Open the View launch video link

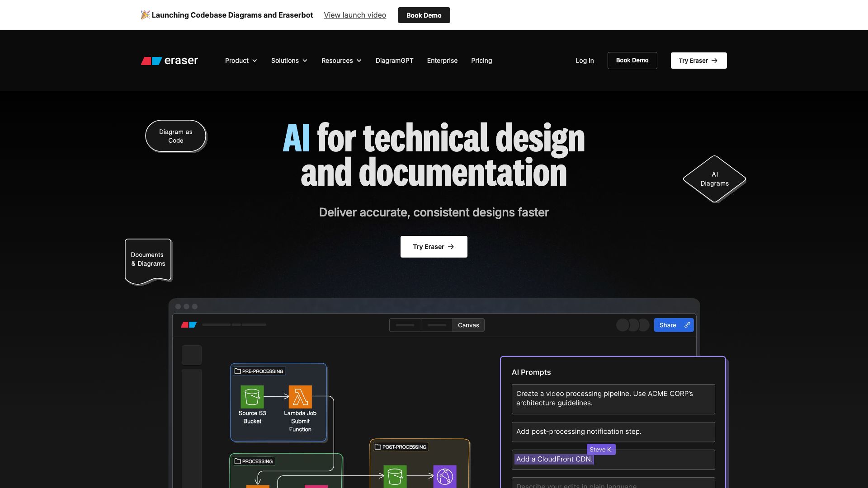click(x=354, y=15)
